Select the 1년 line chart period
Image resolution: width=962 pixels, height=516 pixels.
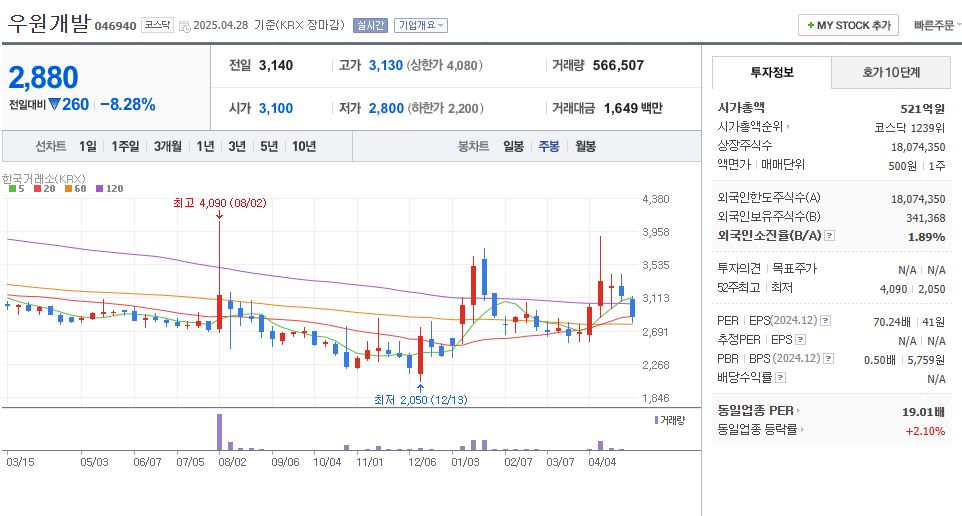click(205, 146)
